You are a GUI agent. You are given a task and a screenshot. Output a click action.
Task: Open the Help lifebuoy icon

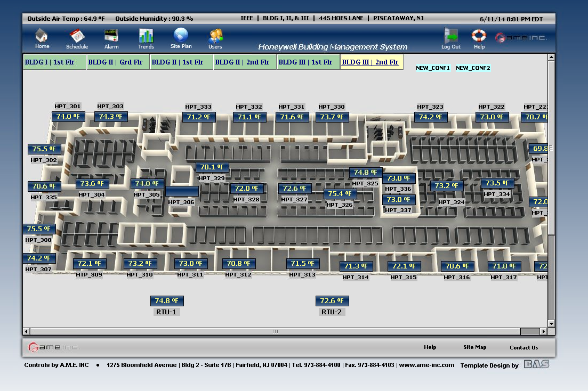tap(479, 36)
